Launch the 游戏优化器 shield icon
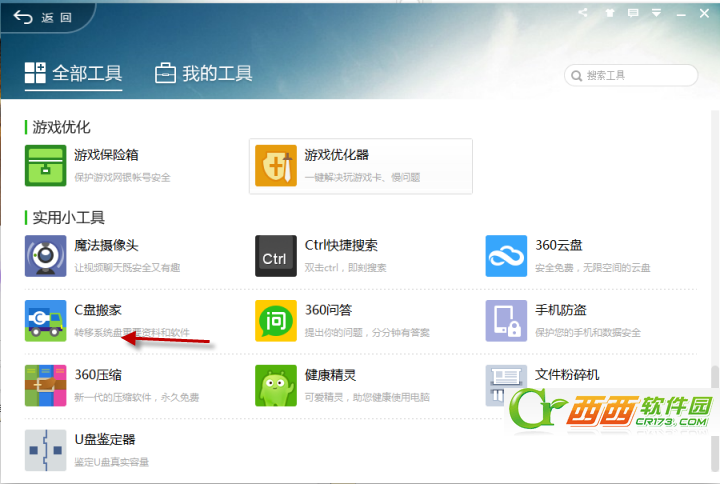The height and width of the screenshot is (484, 720). [x=276, y=166]
